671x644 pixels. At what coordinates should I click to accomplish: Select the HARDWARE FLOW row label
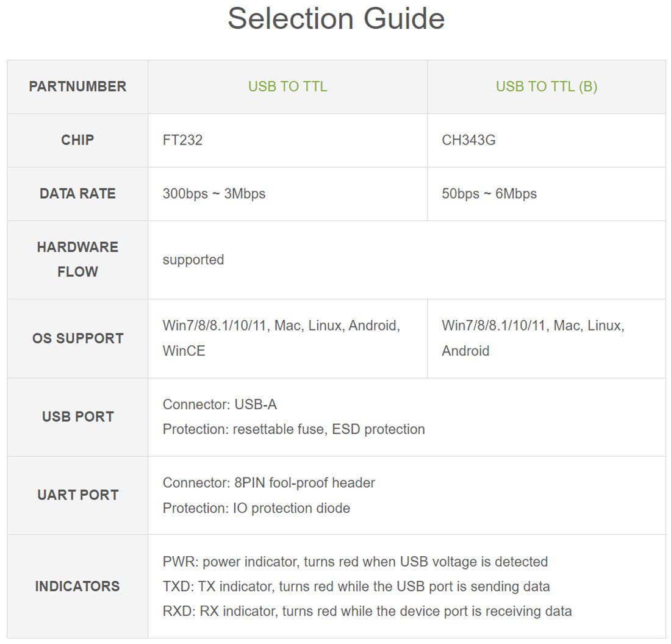pos(77,259)
